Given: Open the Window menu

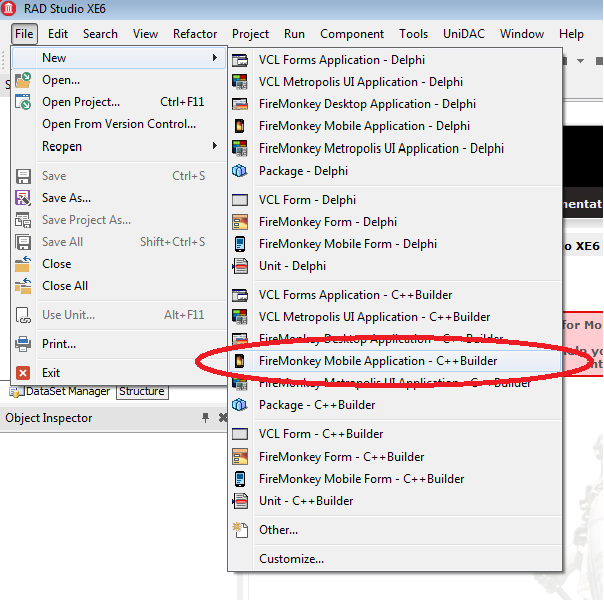Looking at the screenshot, I should [522, 34].
